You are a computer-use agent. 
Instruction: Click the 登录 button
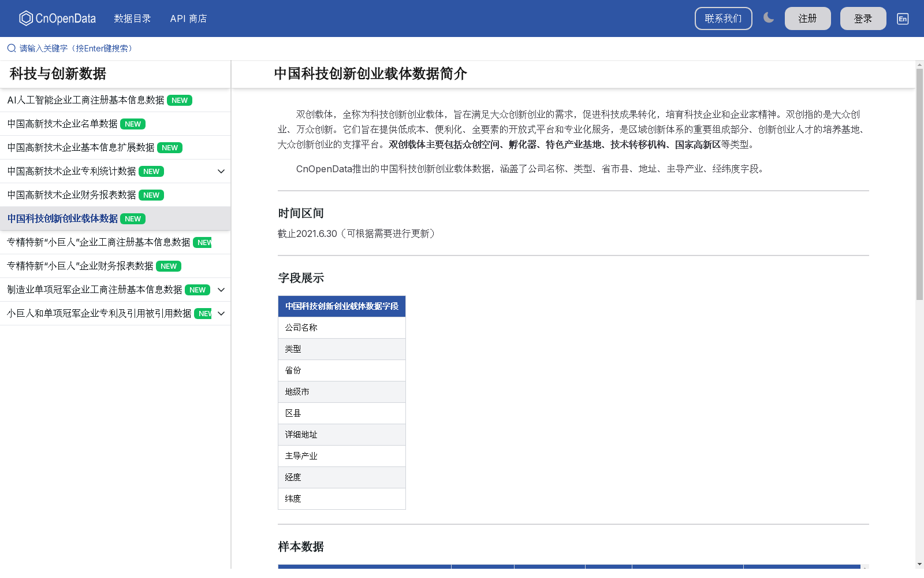pyautogui.click(x=863, y=18)
